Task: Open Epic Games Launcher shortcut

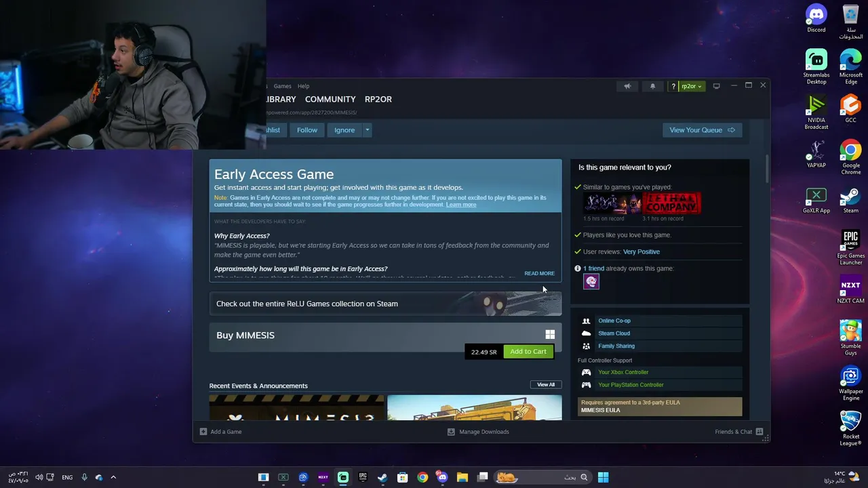Action: (x=851, y=248)
